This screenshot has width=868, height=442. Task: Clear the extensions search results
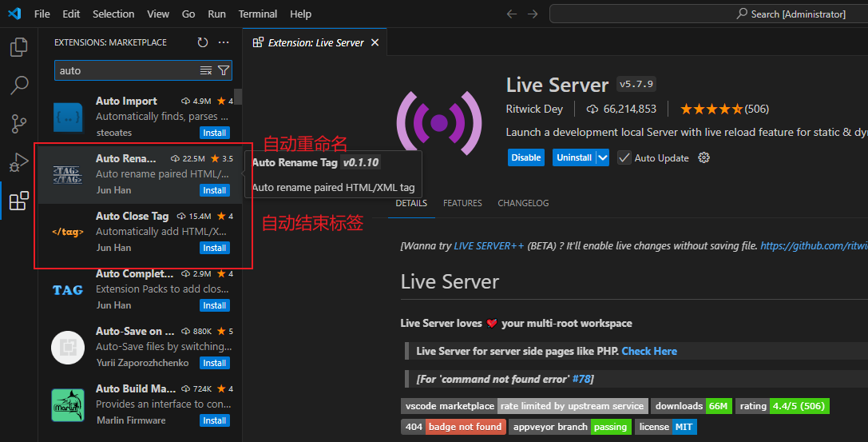pyautogui.click(x=206, y=70)
